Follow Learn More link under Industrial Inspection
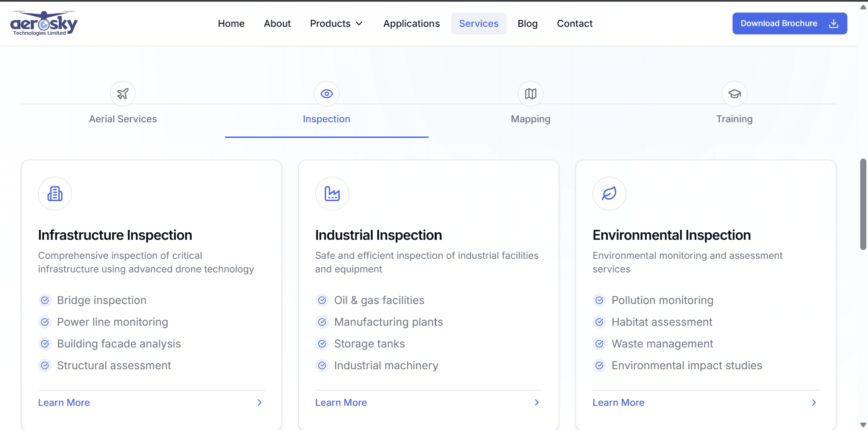The image size is (868, 430). [341, 402]
